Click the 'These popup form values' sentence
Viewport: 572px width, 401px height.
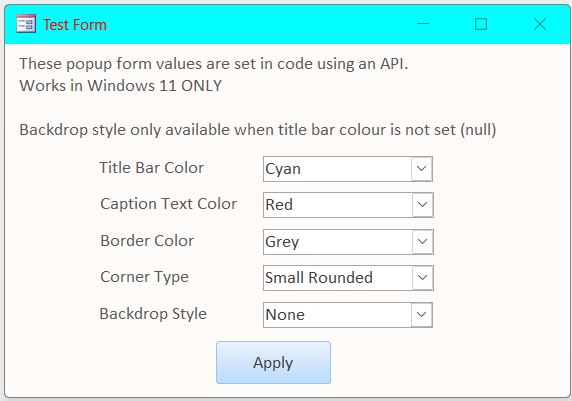pos(214,64)
